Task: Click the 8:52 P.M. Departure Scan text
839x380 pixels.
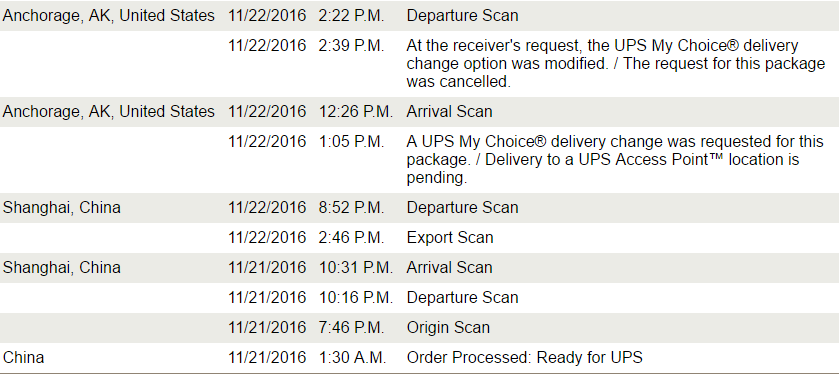Action: [x=462, y=208]
